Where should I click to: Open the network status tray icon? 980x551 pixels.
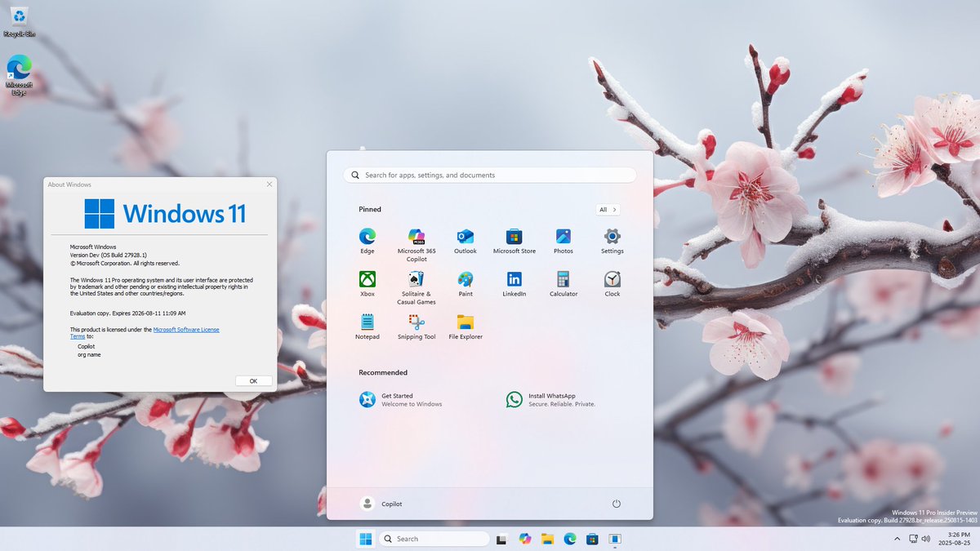click(914, 539)
